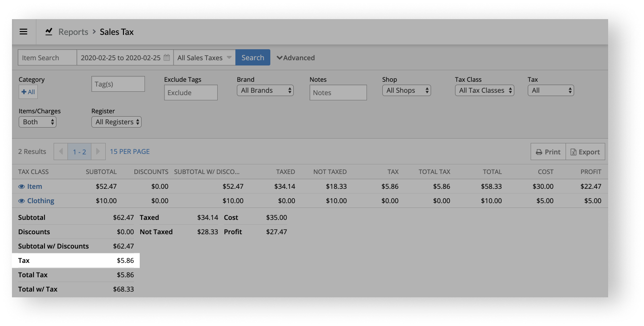Click the highlighted Tax summary row
The width and height of the screenshot is (644, 326).
76,261
